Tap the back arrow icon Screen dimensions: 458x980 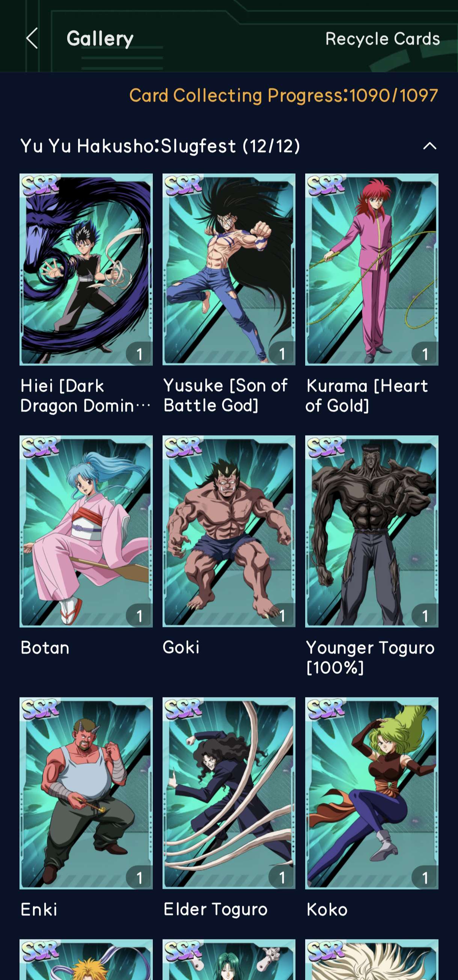coord(32,38)
